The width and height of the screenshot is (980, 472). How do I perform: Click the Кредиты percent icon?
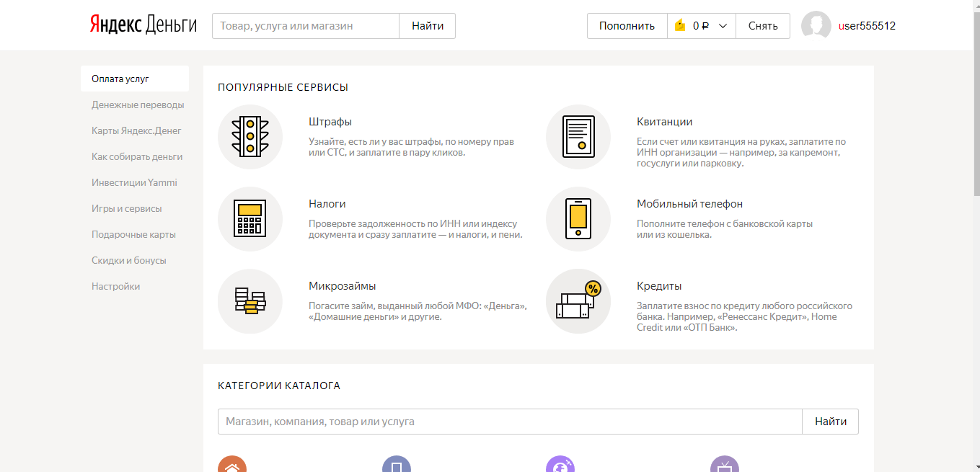tap(578, 301)
